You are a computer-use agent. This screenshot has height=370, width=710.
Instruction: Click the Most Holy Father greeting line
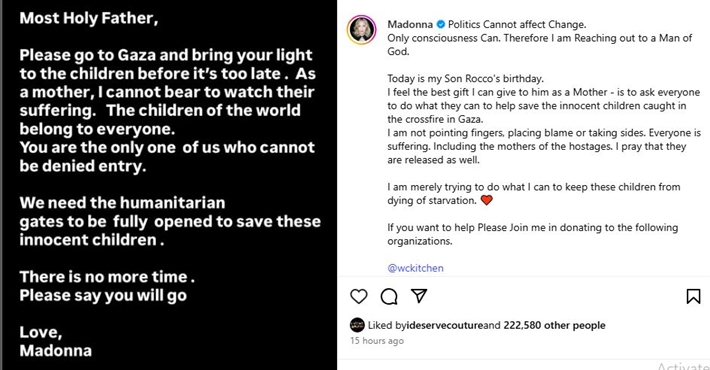tap(89, 18)
